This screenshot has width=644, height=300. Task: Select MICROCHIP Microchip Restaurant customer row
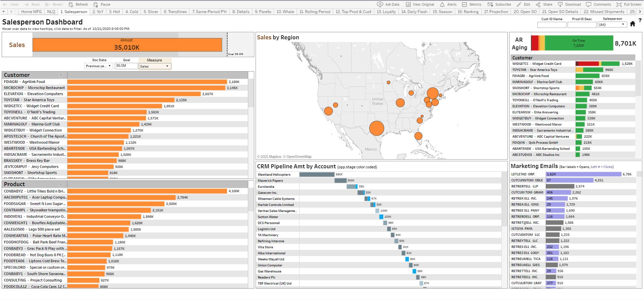coord(125,88)
